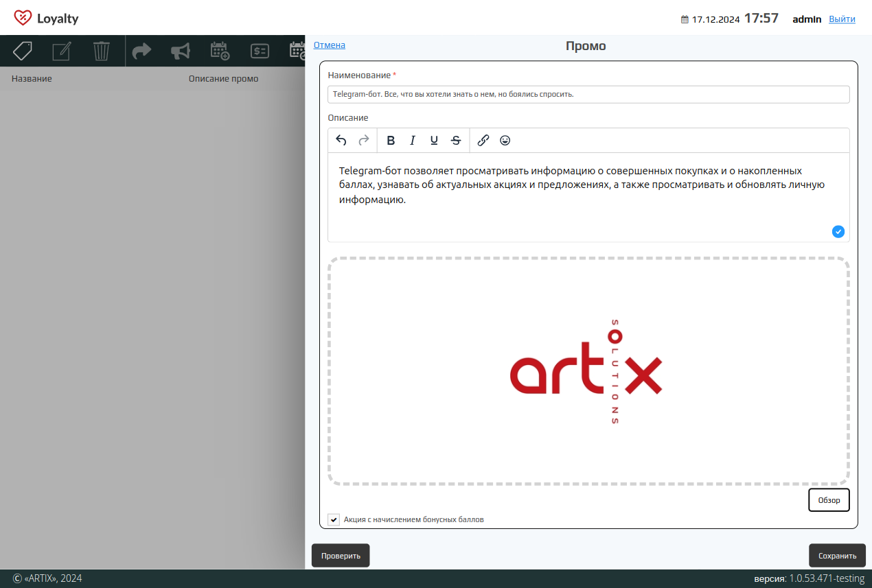Click the Название column header
This screenshot has height=588, width=872.
32,79
